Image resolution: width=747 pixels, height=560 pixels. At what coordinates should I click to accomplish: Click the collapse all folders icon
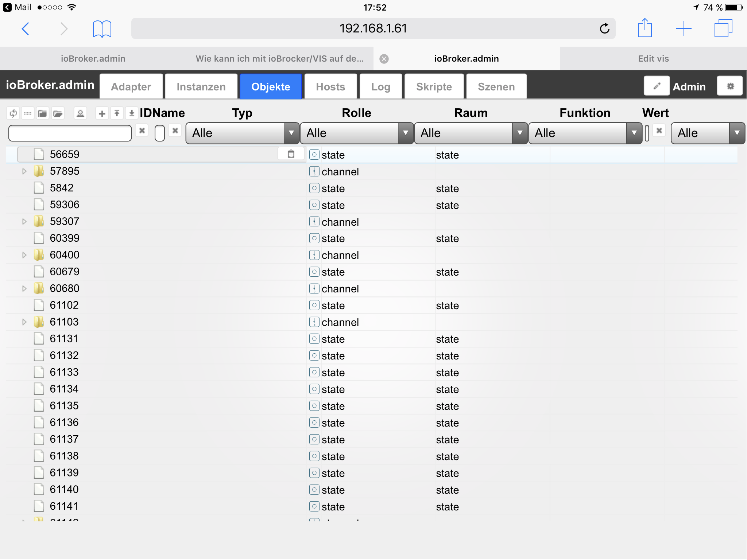[x=42, y=113]
